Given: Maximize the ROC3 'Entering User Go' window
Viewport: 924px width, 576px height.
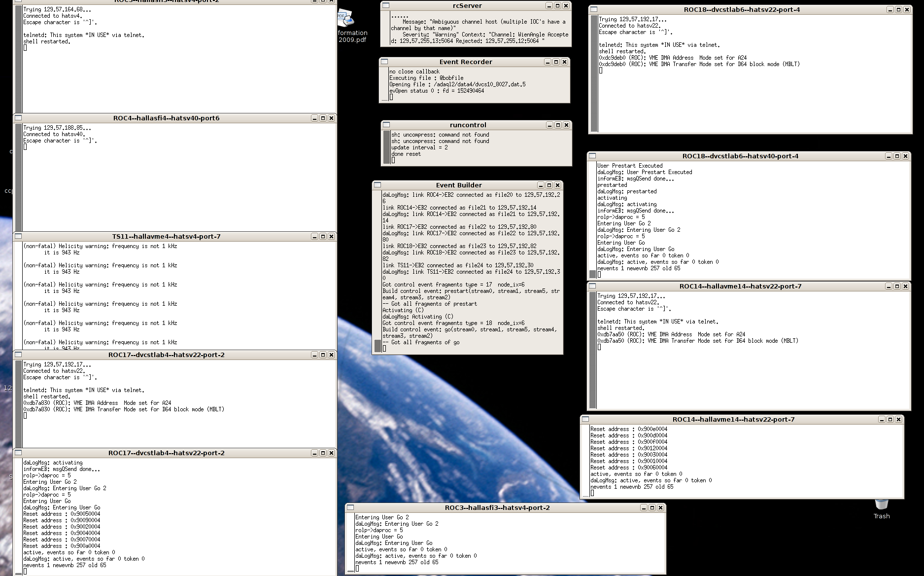Looking at the screenshot, I should click(x=652, y=508).
